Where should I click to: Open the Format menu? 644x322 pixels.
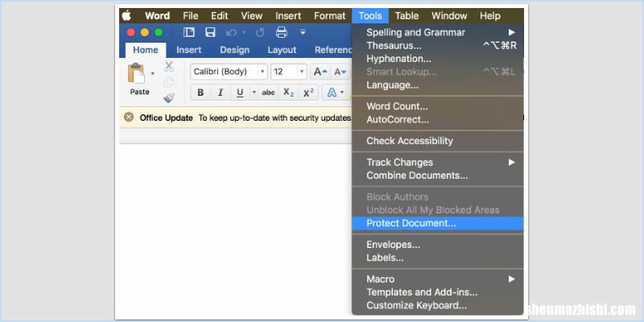[330, 16]
